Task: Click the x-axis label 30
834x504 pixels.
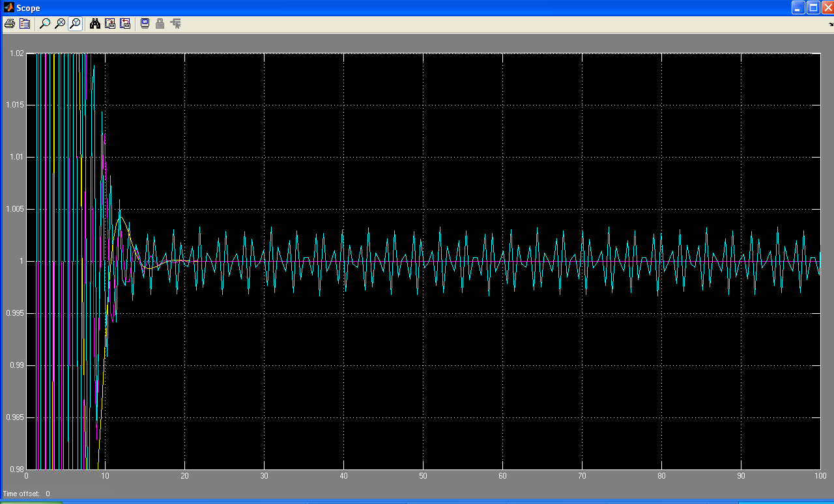Action: click(265, 477)
